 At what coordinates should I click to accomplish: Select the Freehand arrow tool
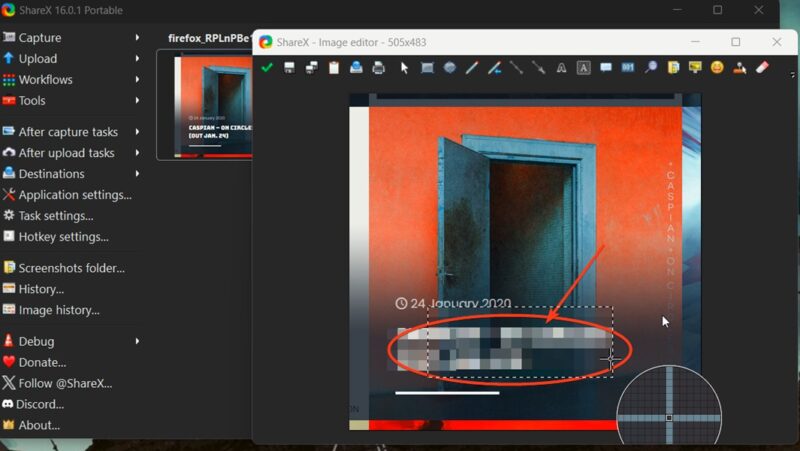[x=494, y=67]
